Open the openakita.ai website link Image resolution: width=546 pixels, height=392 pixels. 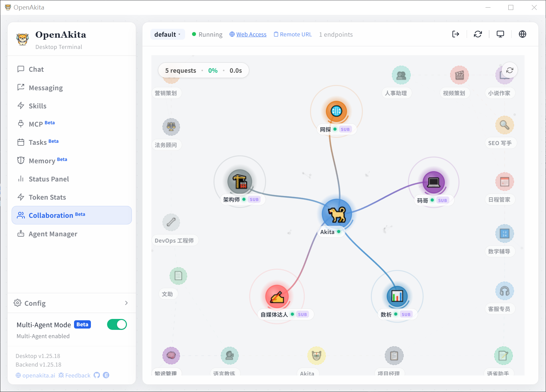tap(35, 375)
